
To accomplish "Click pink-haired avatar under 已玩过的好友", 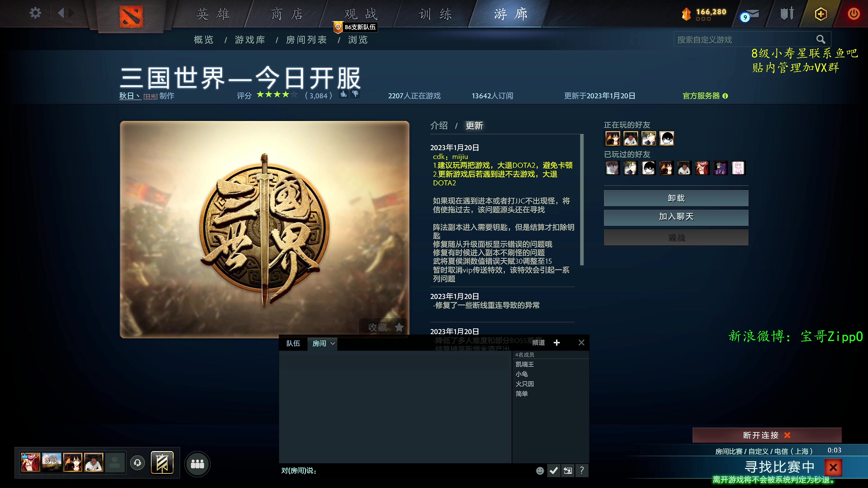I will 738,168.
